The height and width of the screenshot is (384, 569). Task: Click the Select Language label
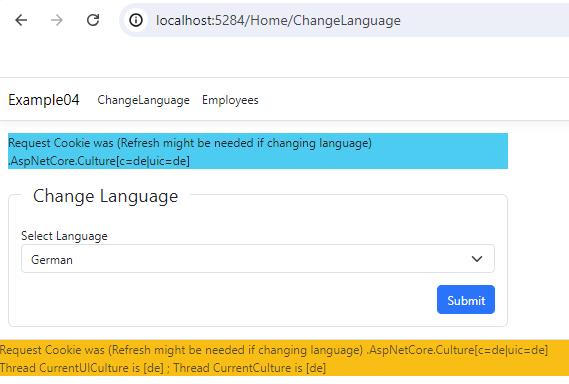click(x=64, y=236)
